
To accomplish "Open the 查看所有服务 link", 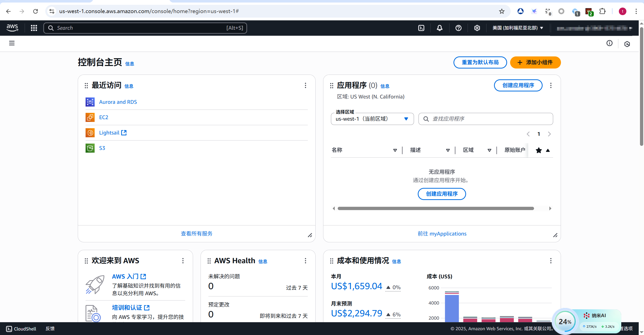I will [197, 234].
